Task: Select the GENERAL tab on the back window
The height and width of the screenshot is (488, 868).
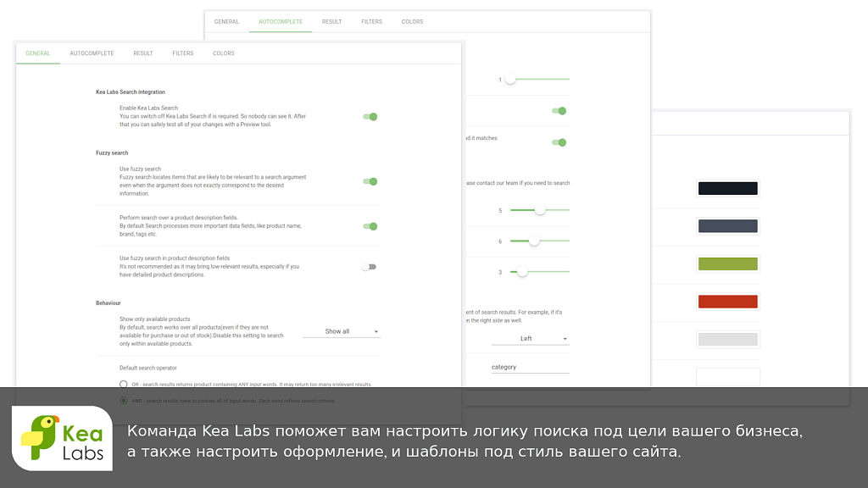Action: pos(226,21)
